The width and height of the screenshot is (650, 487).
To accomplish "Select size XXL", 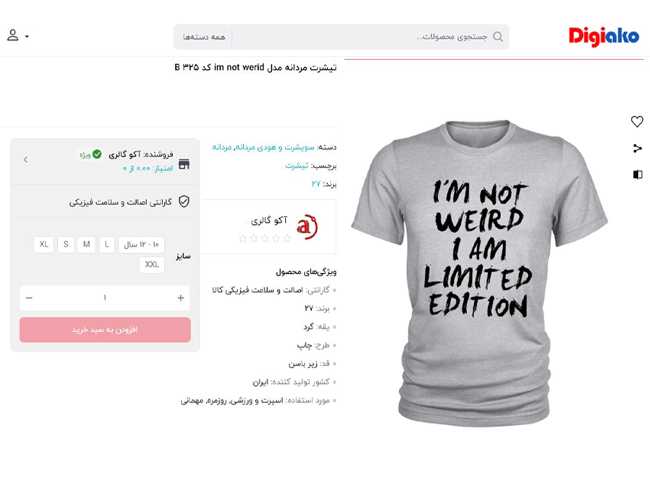I will pyautogui.click(x=152, y=265).
